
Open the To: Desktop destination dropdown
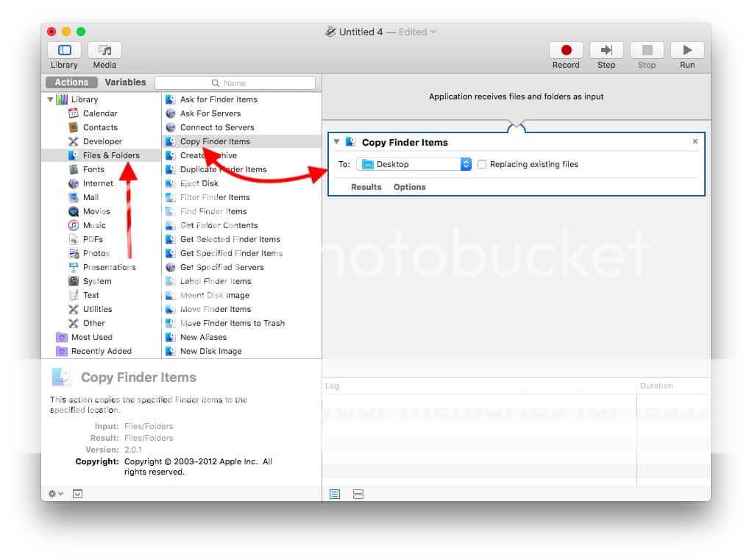(x=414, y=164)
